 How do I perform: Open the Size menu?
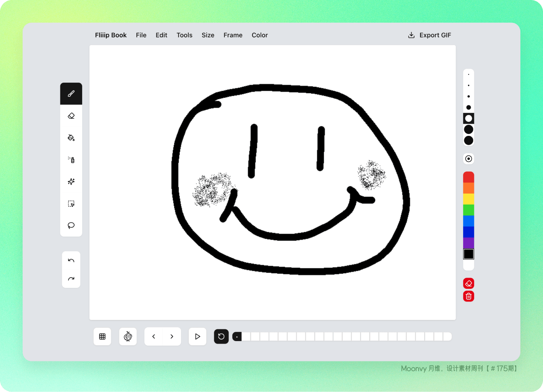pos(208,35)
